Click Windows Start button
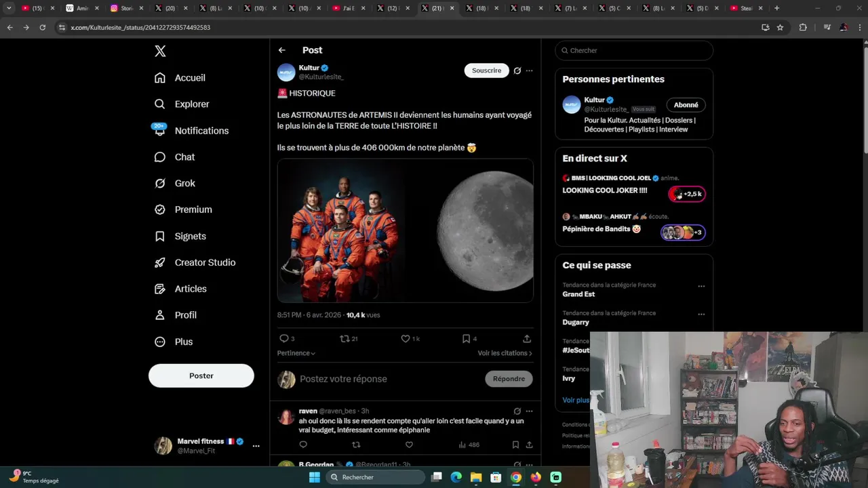868x488 pixels. click(315, 477)
